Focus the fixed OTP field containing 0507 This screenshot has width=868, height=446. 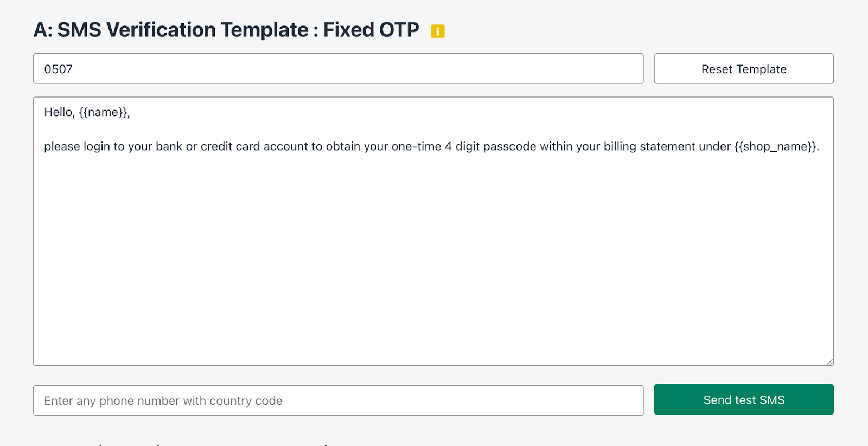pyautogui.click(x=339, y=68)
